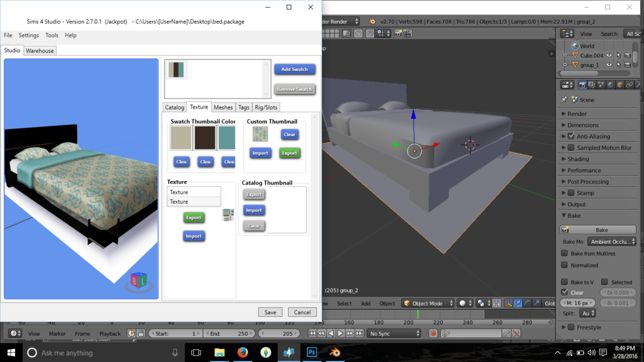The width and height of the screenshot is (644, 362).
Task: Enable the Normalized checkbox
Action: (x=565, y=265)
